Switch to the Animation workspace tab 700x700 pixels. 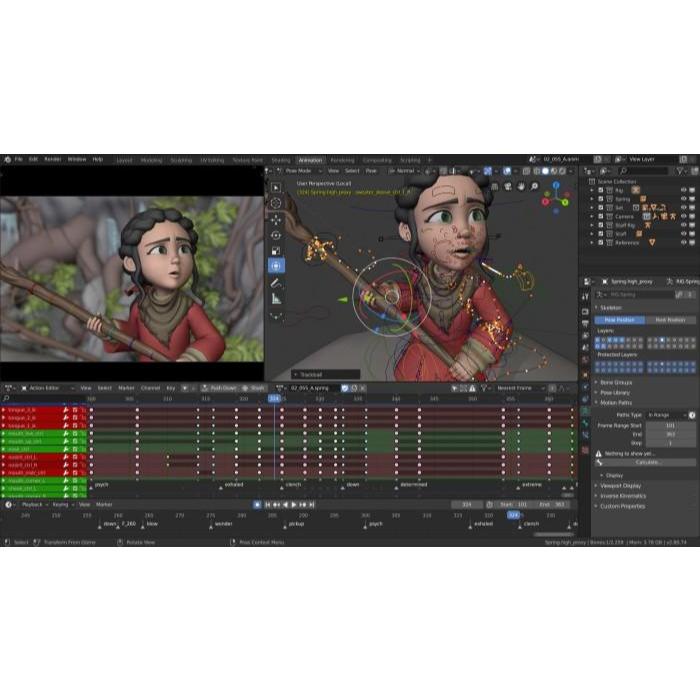[310, 160]
